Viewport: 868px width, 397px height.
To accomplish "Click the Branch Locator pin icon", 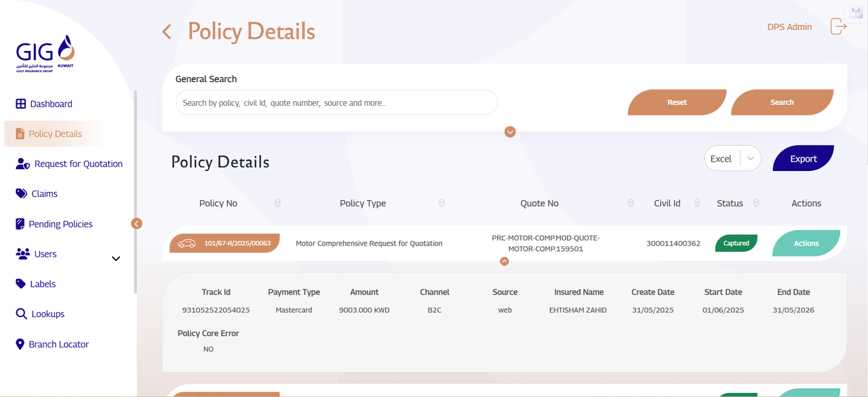I will pyautogui.click(x=20, y=344).
